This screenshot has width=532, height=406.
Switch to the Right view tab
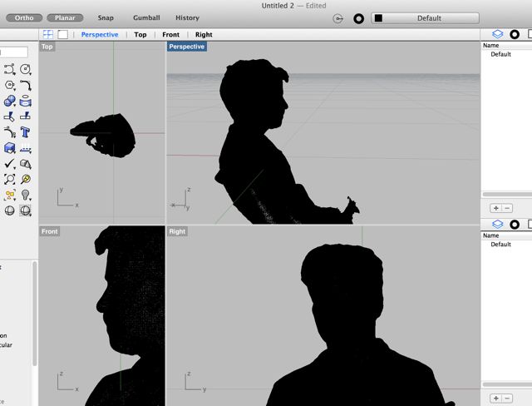click(x=204, y=35)
